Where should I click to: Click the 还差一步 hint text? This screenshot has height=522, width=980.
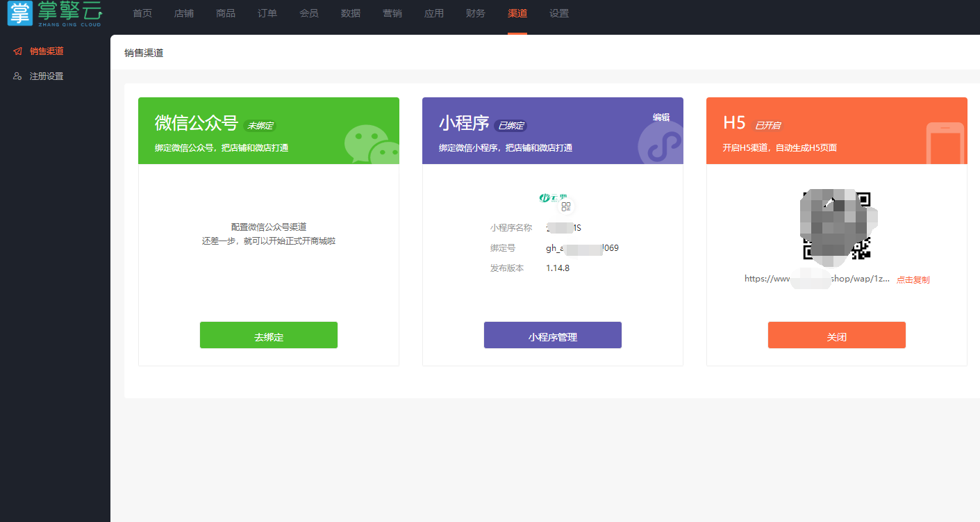point(269,241)
